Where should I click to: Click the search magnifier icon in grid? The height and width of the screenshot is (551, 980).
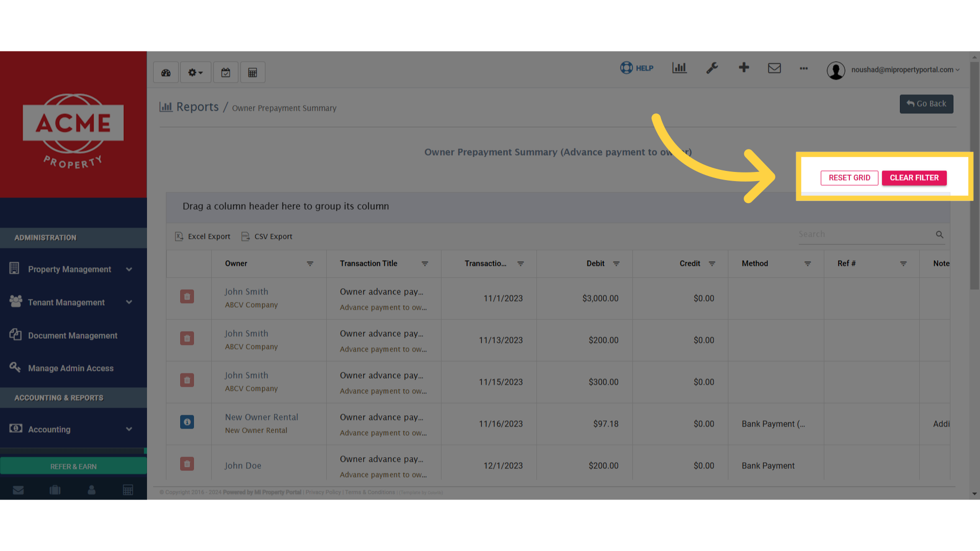(x=940, y=235)
